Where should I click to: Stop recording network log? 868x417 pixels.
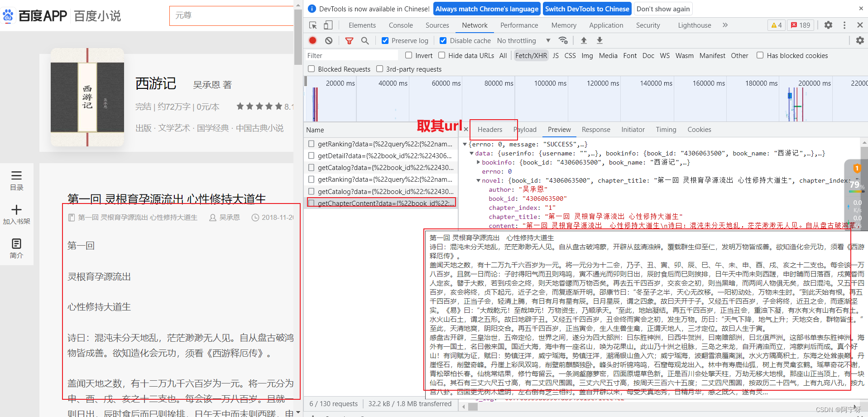tap(312, 40)
